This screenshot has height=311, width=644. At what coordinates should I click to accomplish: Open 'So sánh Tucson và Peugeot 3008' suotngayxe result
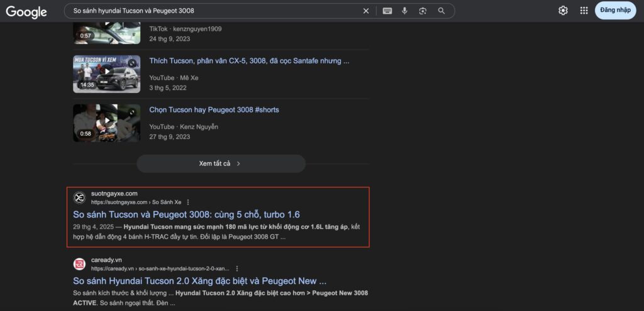[186, 214]
